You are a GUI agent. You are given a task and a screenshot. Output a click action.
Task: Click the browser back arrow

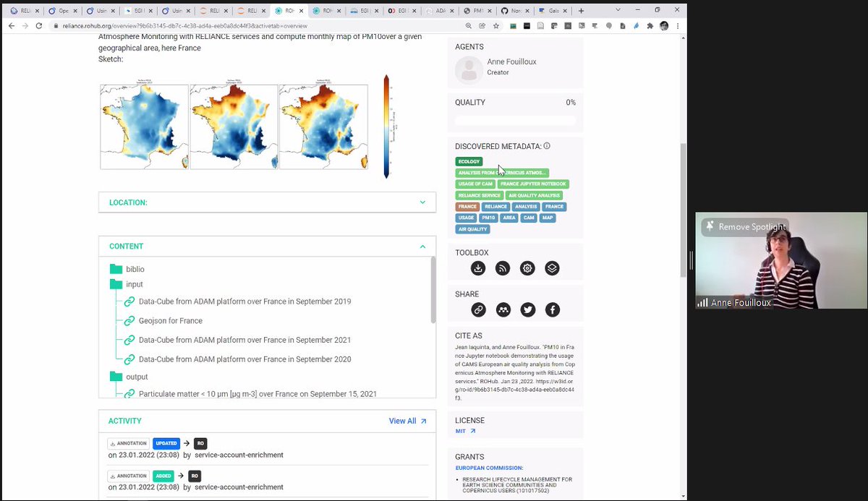11,25
